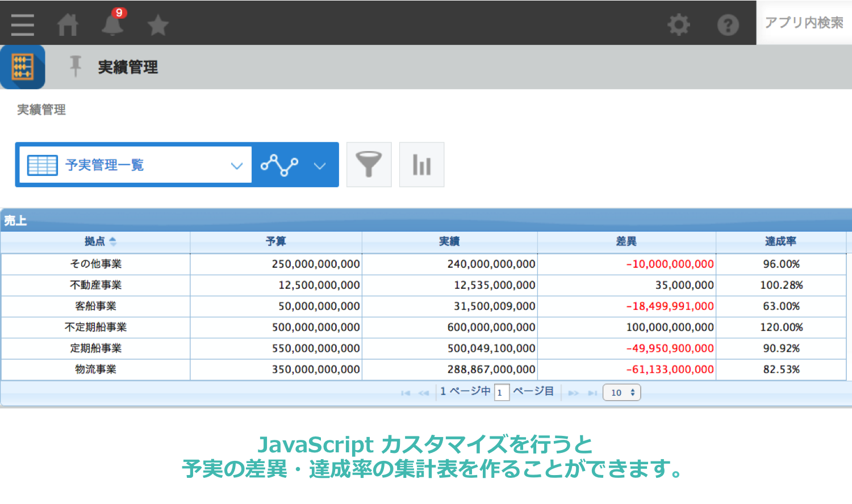Viewport: 852px width, 504px height.
Task: Click actual value 600,000,000,000
Action: tap(491, 327)
